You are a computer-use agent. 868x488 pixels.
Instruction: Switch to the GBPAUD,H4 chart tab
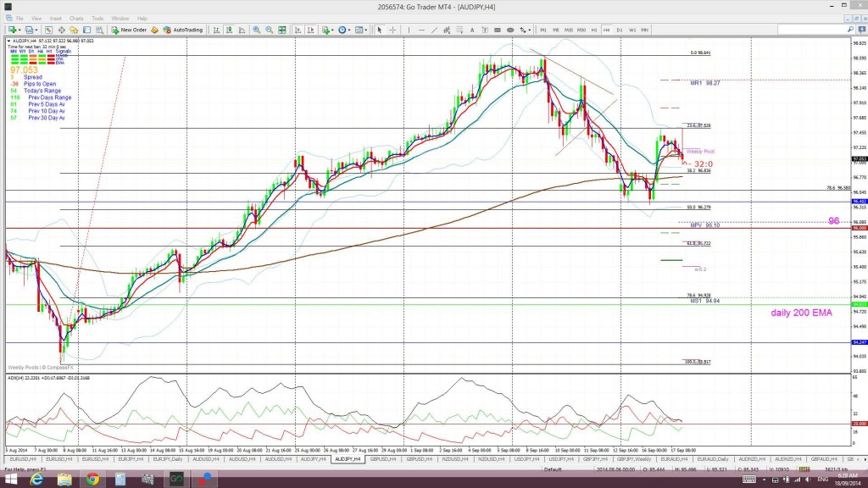[824, 459]
